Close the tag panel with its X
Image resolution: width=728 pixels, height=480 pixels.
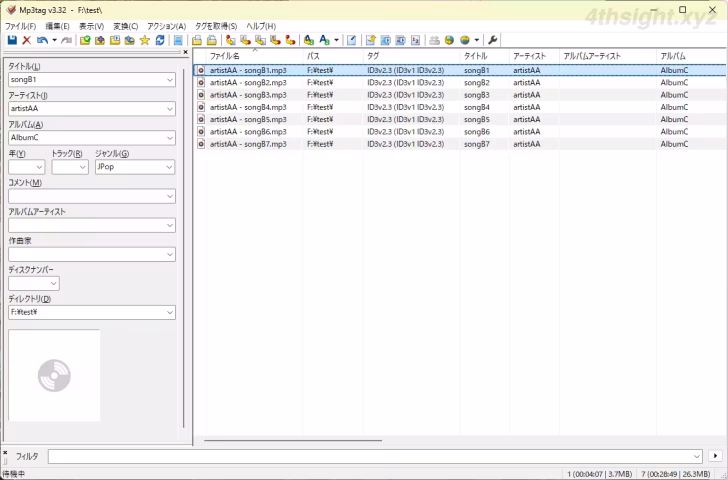coord(185,51)
